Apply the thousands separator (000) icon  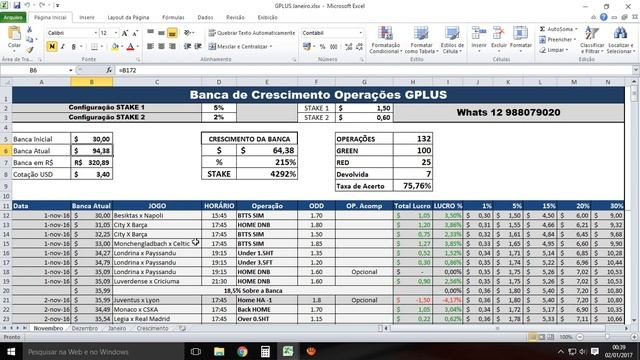[333, 47]
